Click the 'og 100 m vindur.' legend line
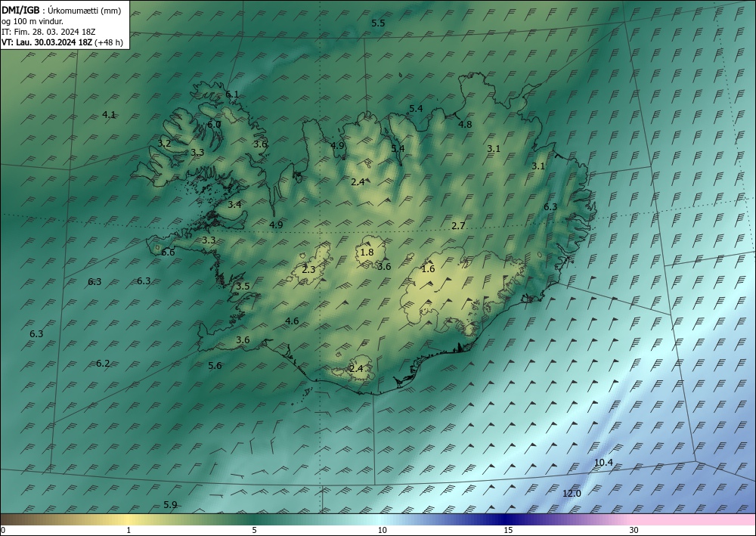 [33, 20]
